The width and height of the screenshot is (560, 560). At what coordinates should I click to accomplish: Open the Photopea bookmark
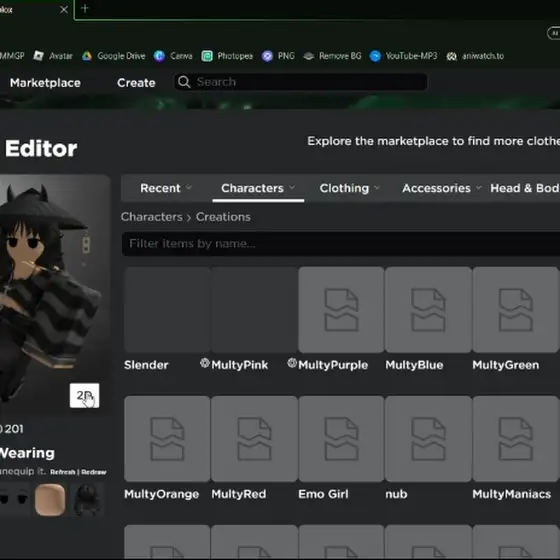[227, 56]
